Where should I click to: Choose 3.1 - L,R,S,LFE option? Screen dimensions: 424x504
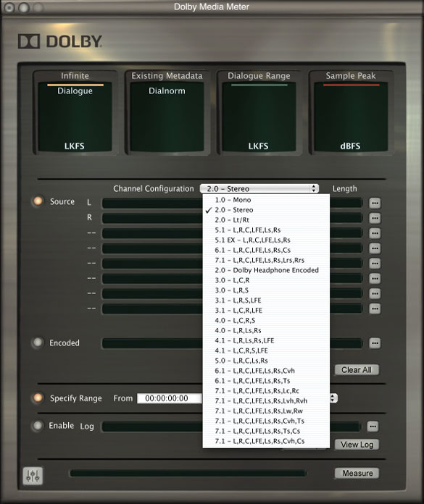266,301
